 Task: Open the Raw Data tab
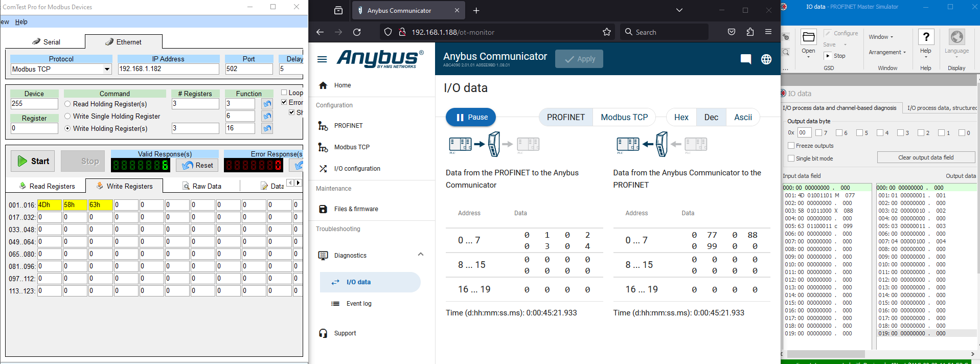pos(201,186)
